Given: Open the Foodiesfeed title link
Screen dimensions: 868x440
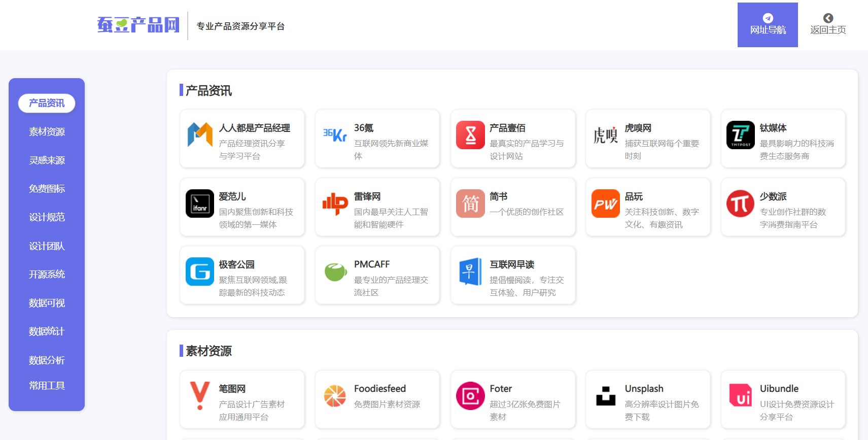Looking at the screenshot, I should pos(380,389).
